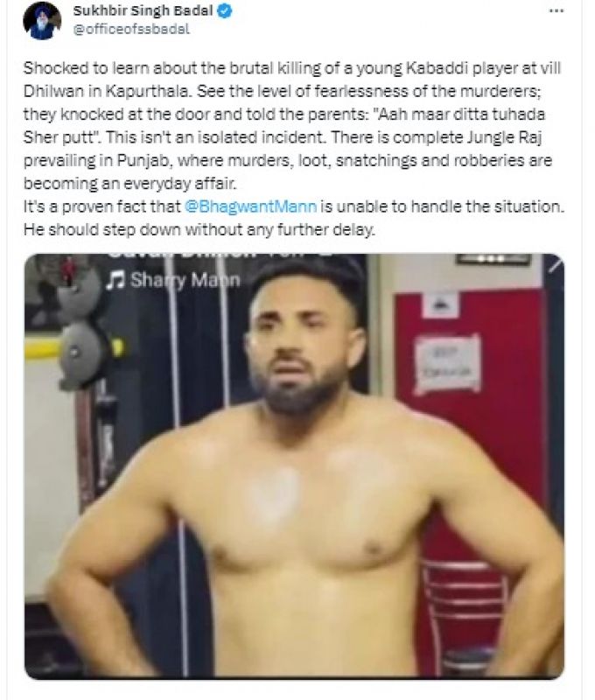
Task: Select the Sharry Mann music label
Action: [x=185, y=280]
